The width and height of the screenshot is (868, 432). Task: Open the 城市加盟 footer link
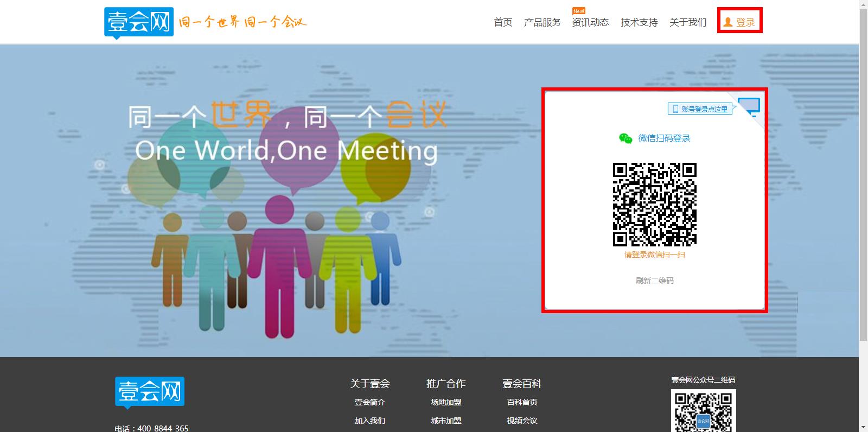[446, 421]
